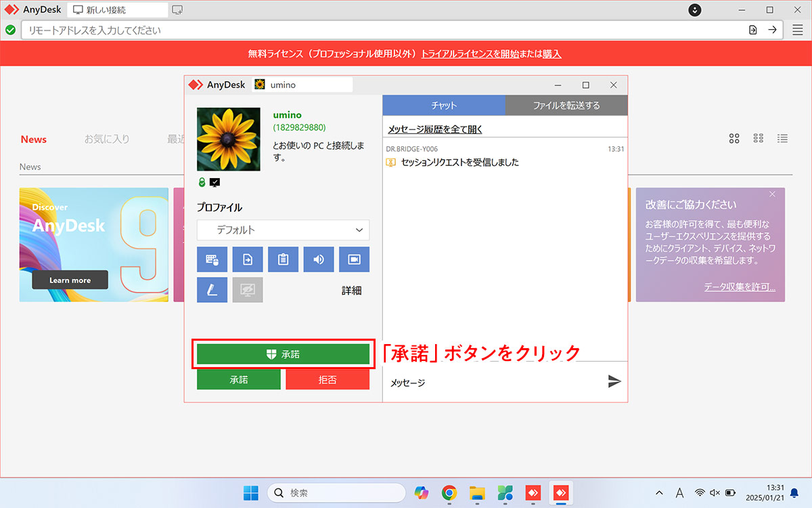Image resolution: width=812 pixels, height=508 pixels.
Task: Click the green connection status check icon
Action: click(x=10, y=30)
